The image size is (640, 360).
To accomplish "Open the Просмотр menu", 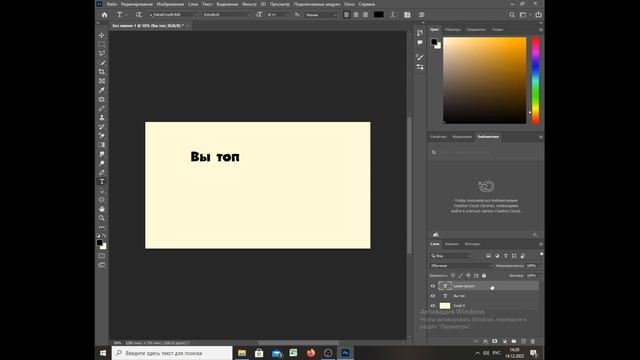I will click(280, 4).
